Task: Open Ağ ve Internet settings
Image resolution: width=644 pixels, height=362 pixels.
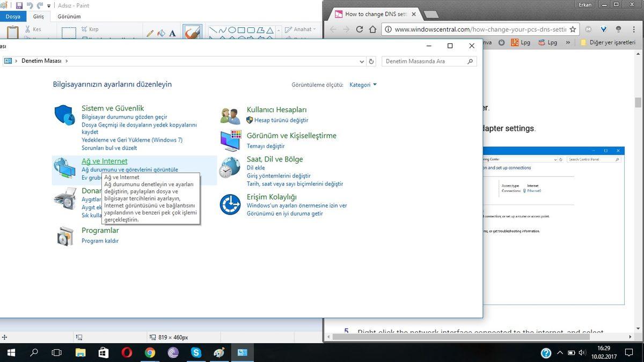Action: 104,161
